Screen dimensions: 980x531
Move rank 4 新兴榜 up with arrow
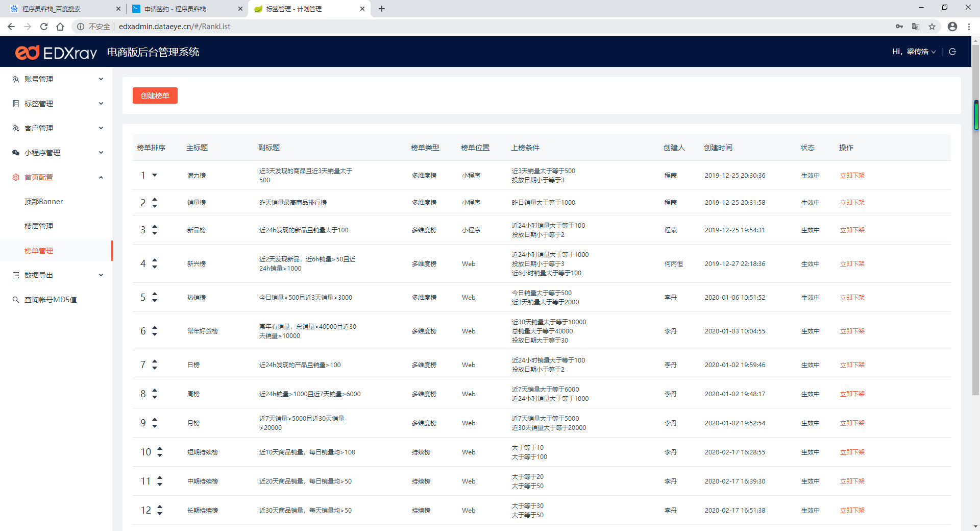[155, 260]
